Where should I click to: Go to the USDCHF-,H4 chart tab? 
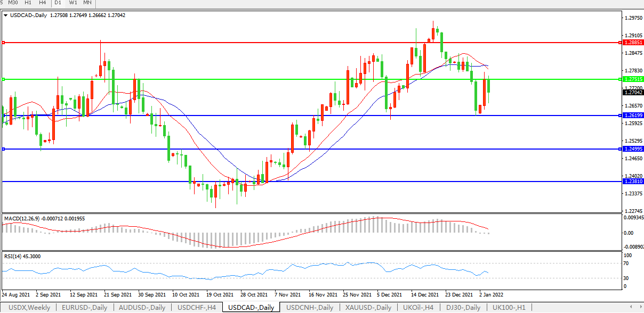click(x=197, y=308)
